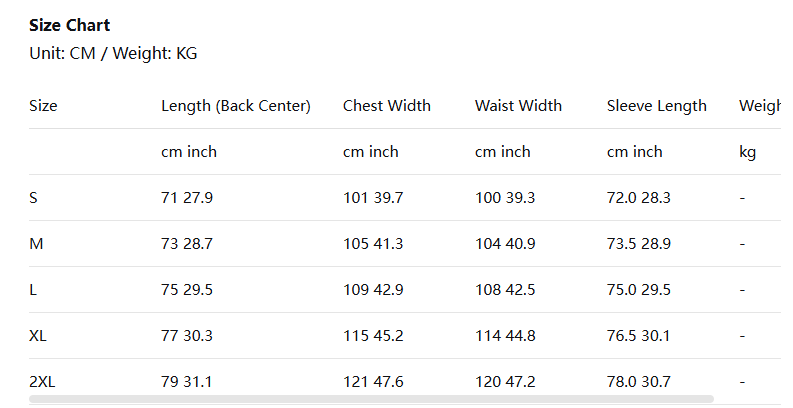
Task: Click the partially visible Weight column header
Action: tap(759, 106)
